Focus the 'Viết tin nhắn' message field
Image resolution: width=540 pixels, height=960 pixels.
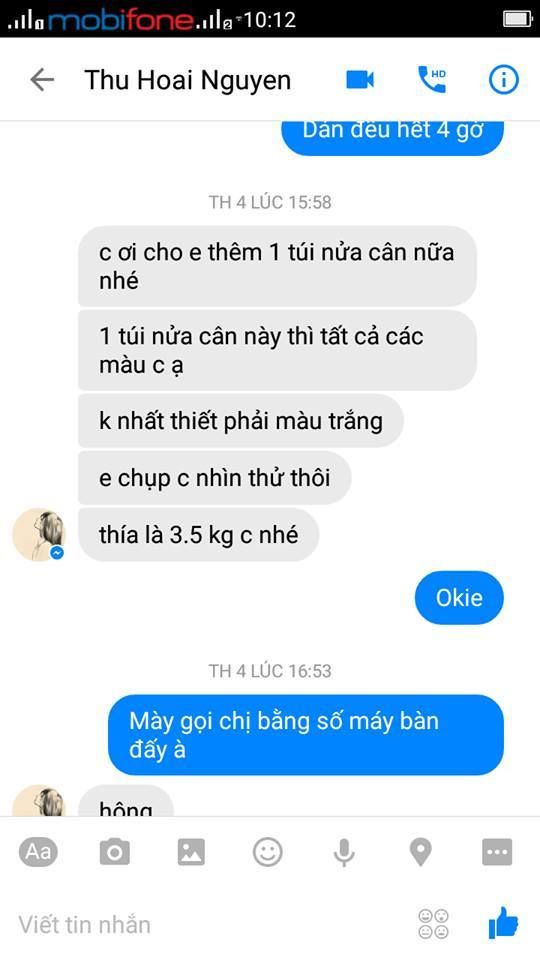point(208,924)
